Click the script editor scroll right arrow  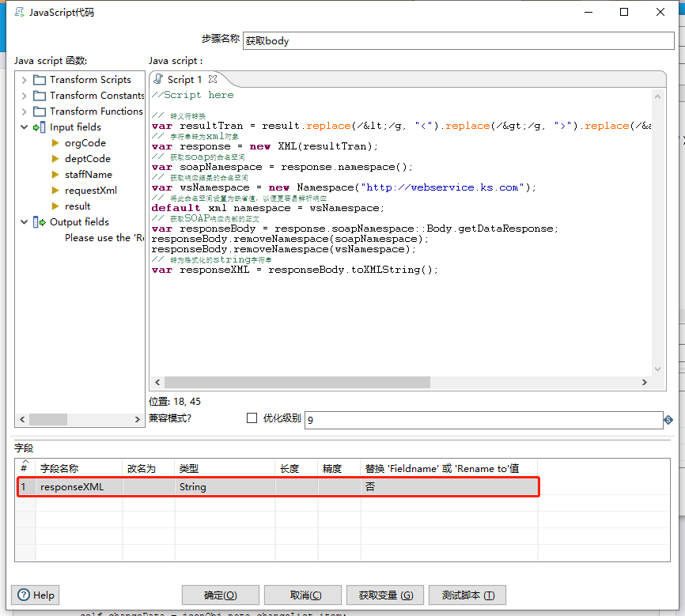644,382
